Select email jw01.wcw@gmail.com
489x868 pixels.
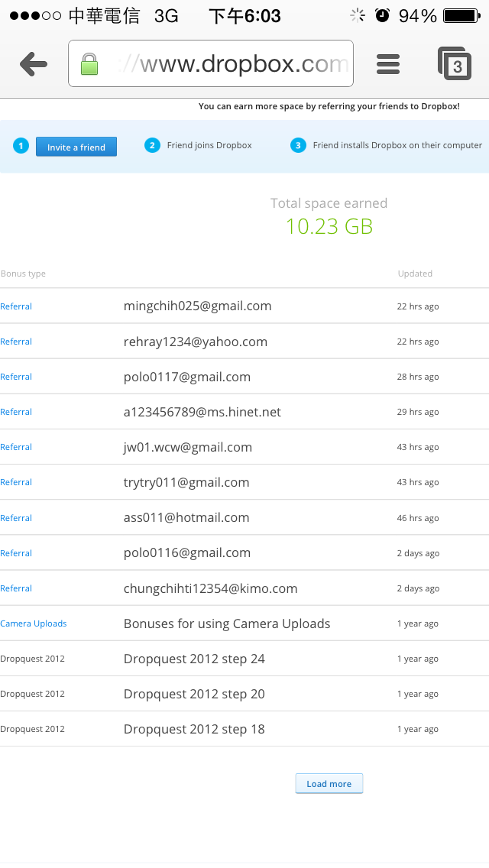(x=188, y=447)
